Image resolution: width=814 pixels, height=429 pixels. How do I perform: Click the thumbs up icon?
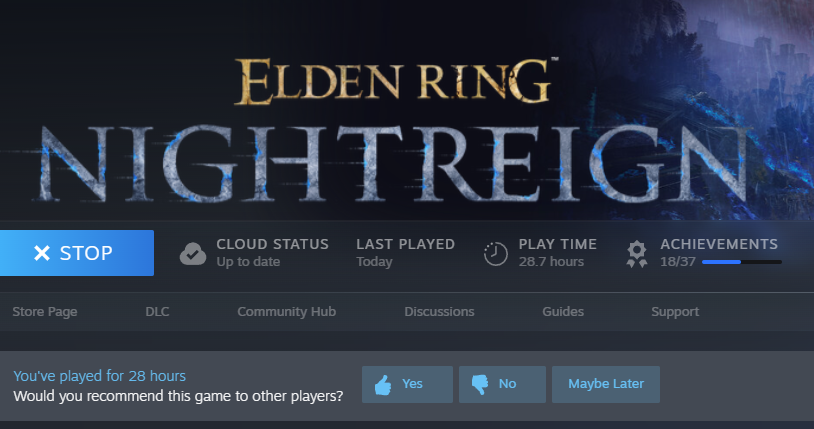(x=383, y=385)
